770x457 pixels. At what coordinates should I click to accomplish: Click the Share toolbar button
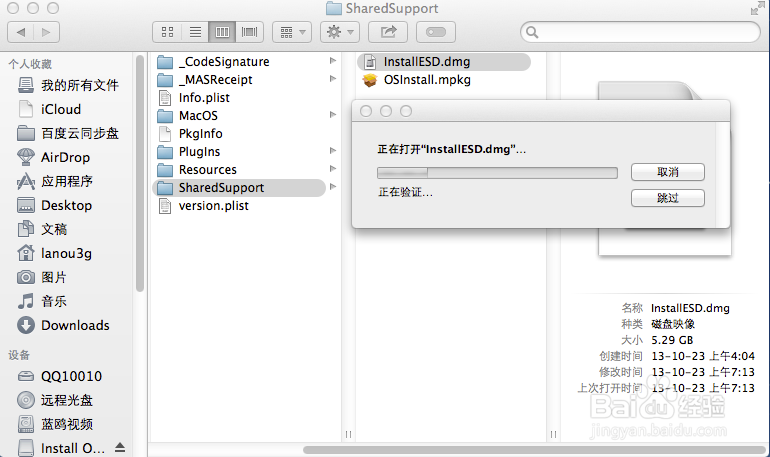coord(388,32)
